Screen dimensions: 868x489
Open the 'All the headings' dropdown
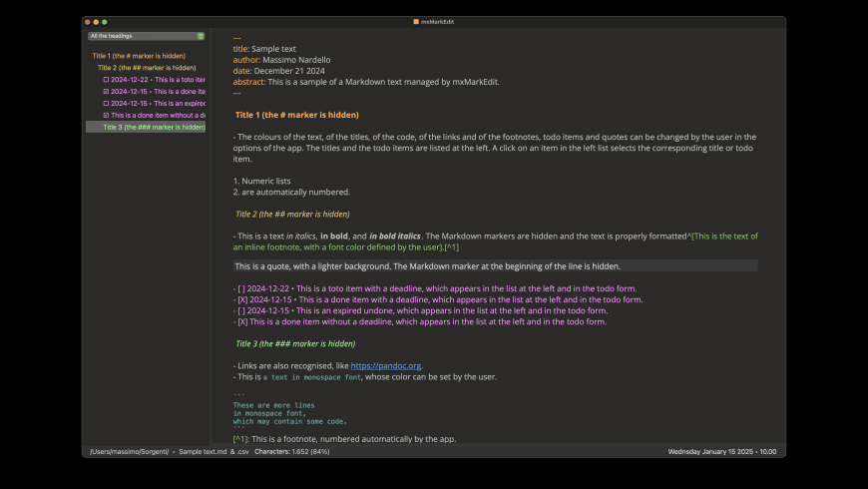(146, 36)
